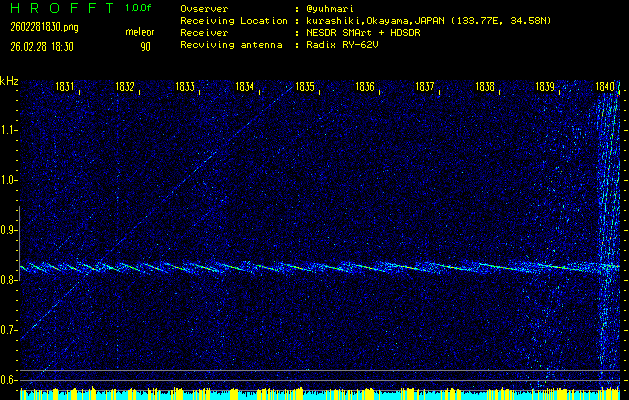The image size is (629, 400).
Task: Click the 1.1 frequency axis label
Action: click(9, 130)
